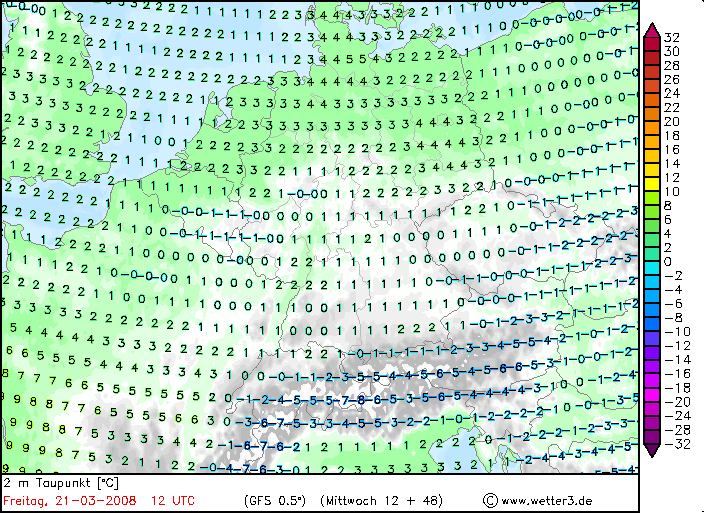The height and width of the screenshot is (513, 704).
Task: Click the crimson arrow tip atop the legend
Action: pyautogui.click(x=652, y=30)
